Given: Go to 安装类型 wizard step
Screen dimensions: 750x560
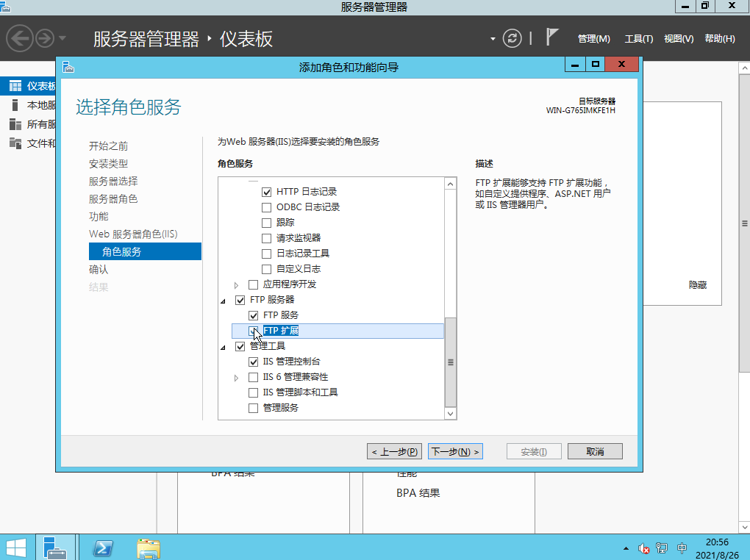Looking at the screenshot, I should [109, 164].
